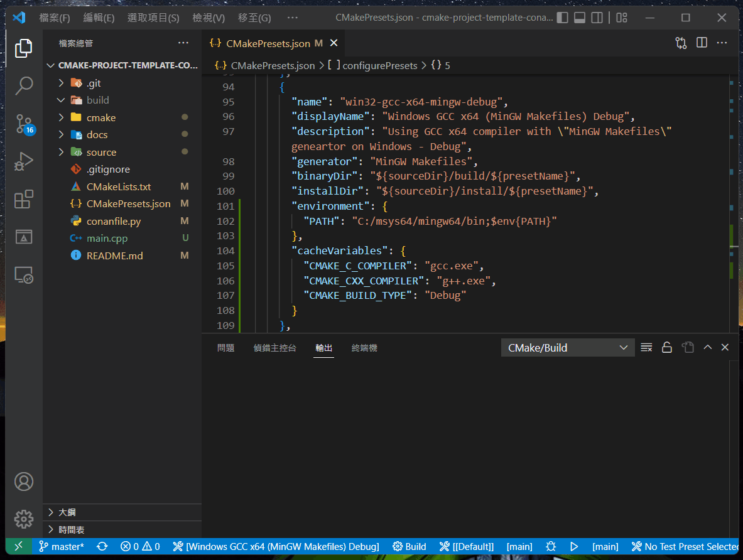This screenshot has height=560, width=743.
Task: Open the Extensions view
Action: click(23, 199)
